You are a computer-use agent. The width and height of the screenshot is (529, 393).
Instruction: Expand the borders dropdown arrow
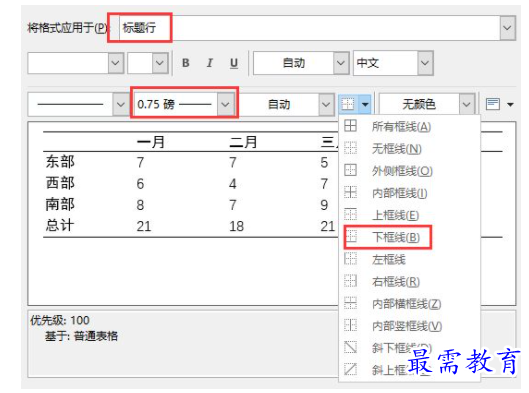365,104
